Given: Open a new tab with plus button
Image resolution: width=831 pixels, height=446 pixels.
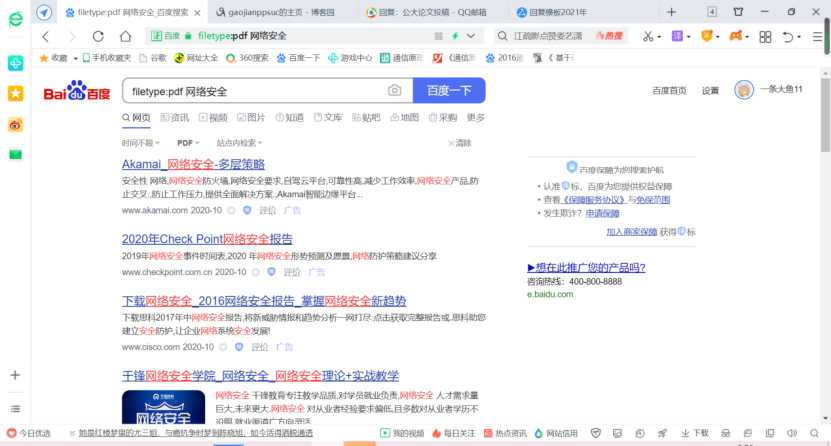Looking at the screenshot, I should [671, 12].
